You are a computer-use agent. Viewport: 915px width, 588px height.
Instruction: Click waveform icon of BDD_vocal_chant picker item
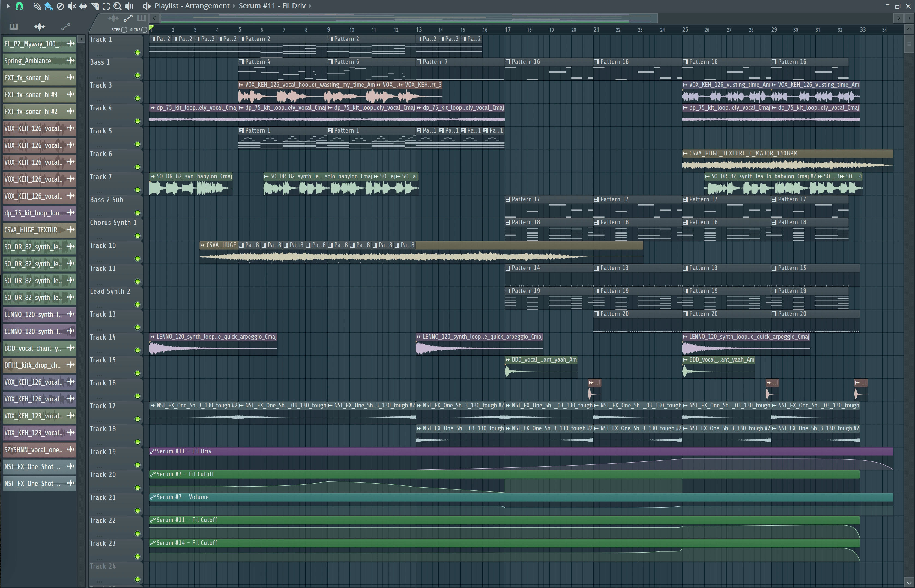(71, 348)
